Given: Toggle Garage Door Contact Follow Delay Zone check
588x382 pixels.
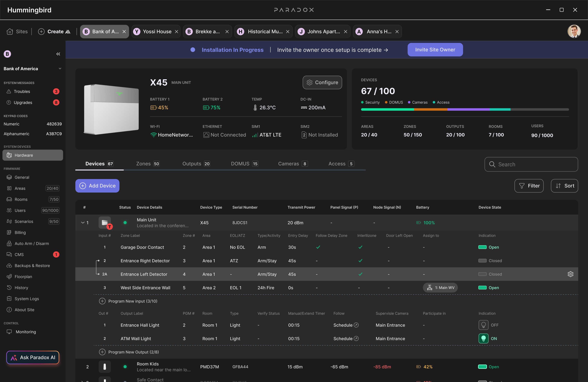Looking at the screenshot, I should (318, 247).
